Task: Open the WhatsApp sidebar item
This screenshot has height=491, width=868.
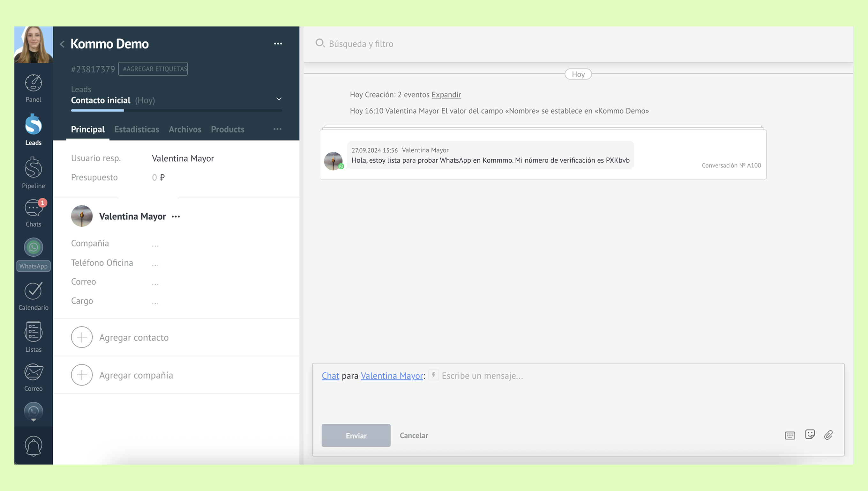Action: tap(34, 254)
